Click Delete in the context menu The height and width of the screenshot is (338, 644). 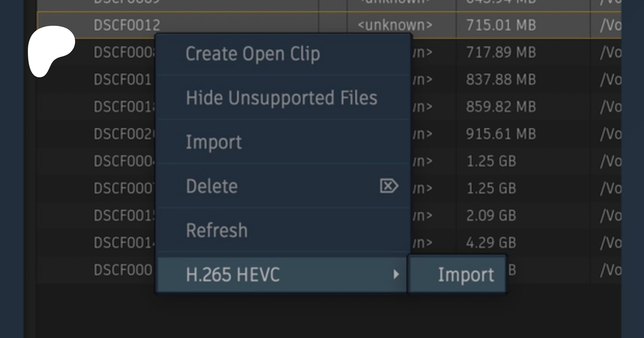[x=212, y=186]
